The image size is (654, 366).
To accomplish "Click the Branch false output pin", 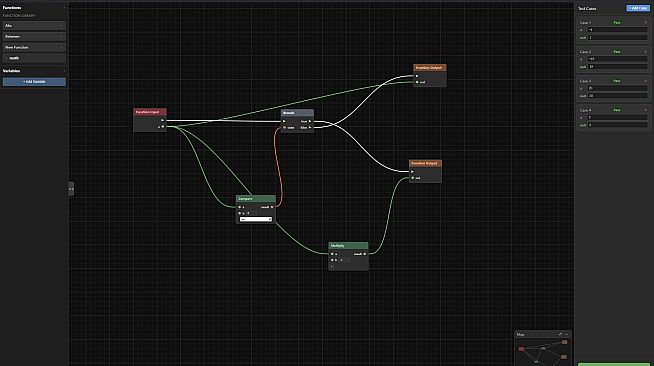I will (310, 128).
